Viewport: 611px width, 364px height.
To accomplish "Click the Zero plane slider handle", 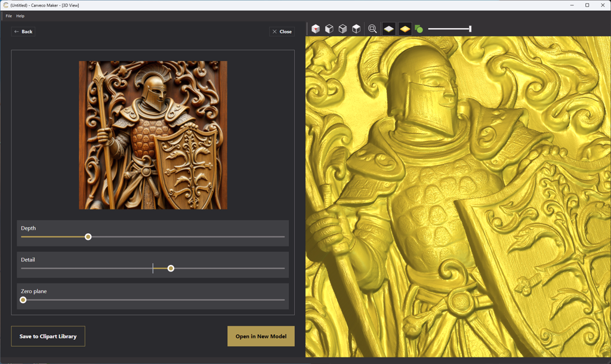I will 23,300.
